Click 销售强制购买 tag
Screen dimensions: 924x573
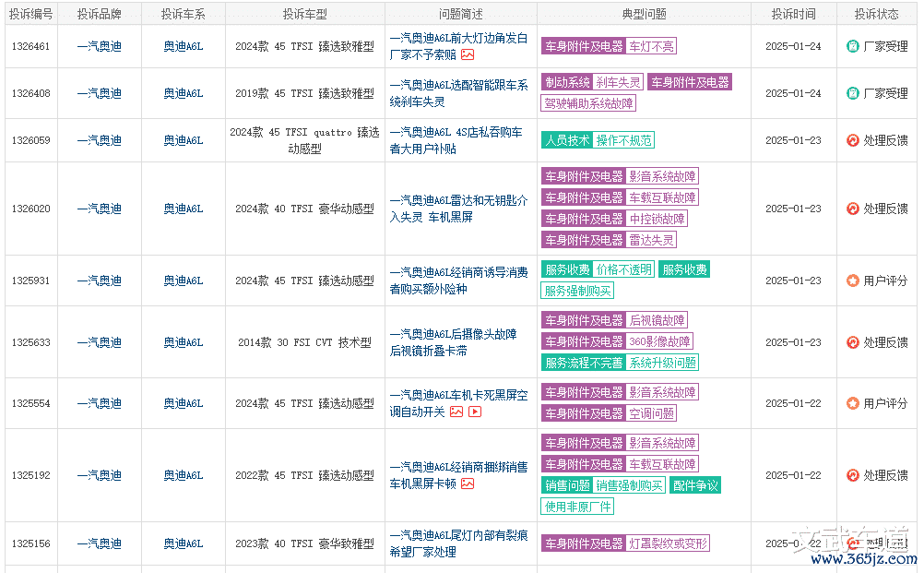coord(629,485)
